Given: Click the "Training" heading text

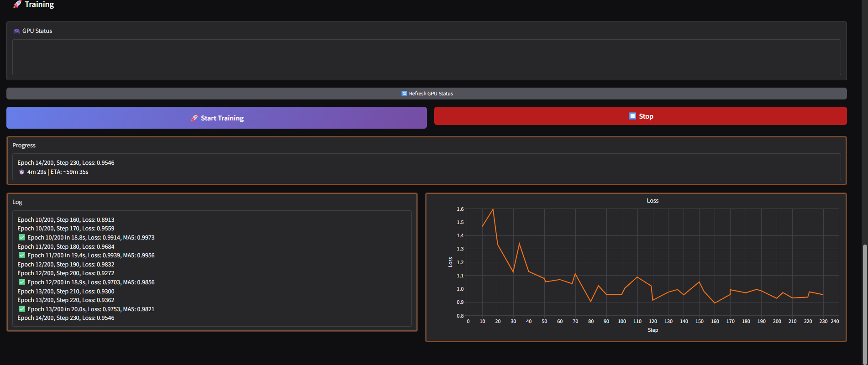Looking at the screenshot, I should tap(39, 4).
